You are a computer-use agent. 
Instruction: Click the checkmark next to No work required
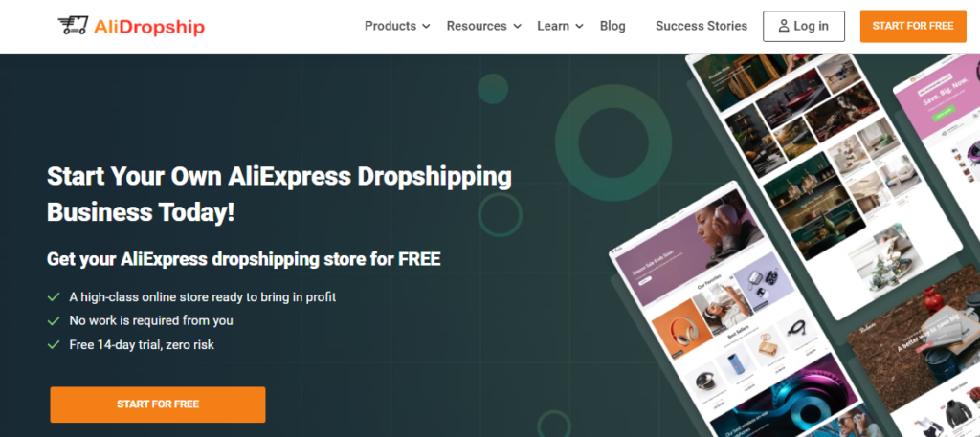click(54, 321)
